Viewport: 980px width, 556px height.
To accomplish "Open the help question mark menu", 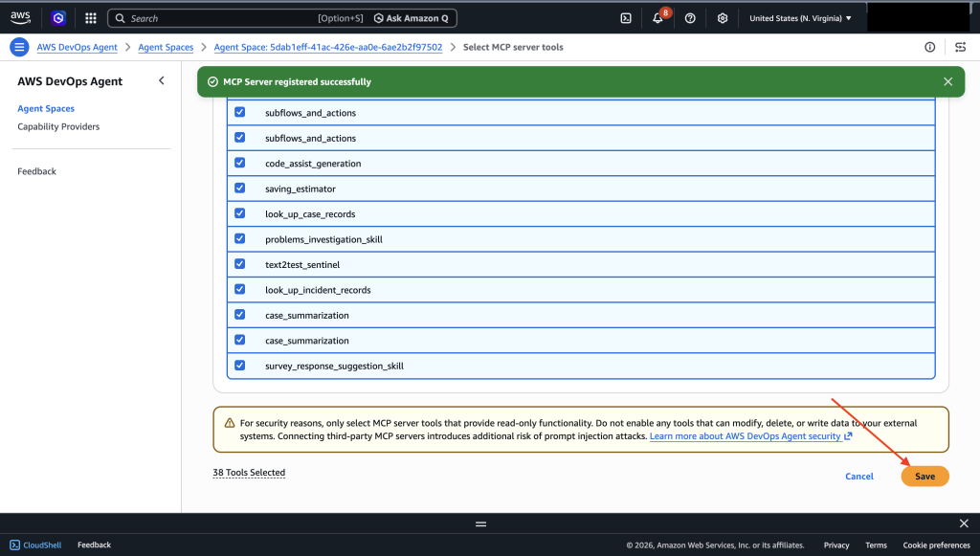I will (690, 18).
